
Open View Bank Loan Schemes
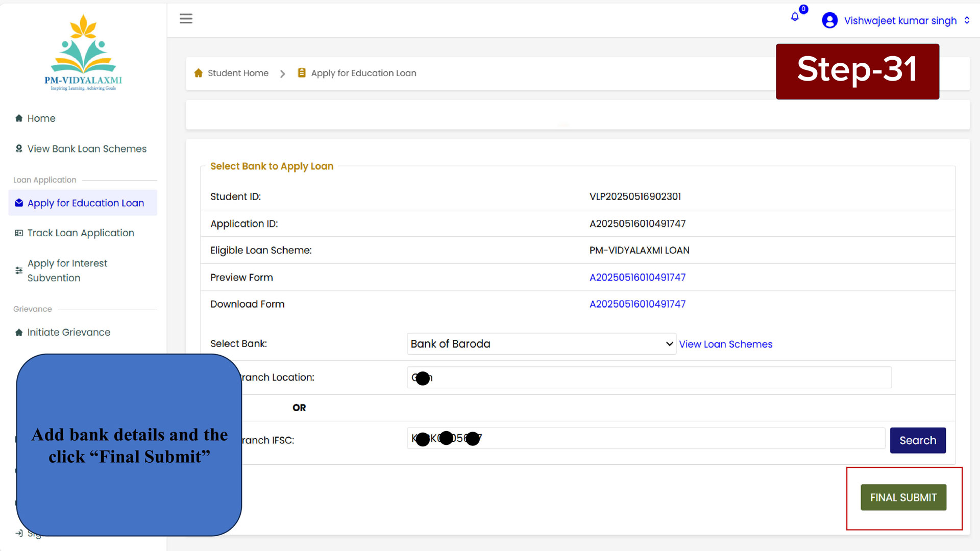pos(87,148)
